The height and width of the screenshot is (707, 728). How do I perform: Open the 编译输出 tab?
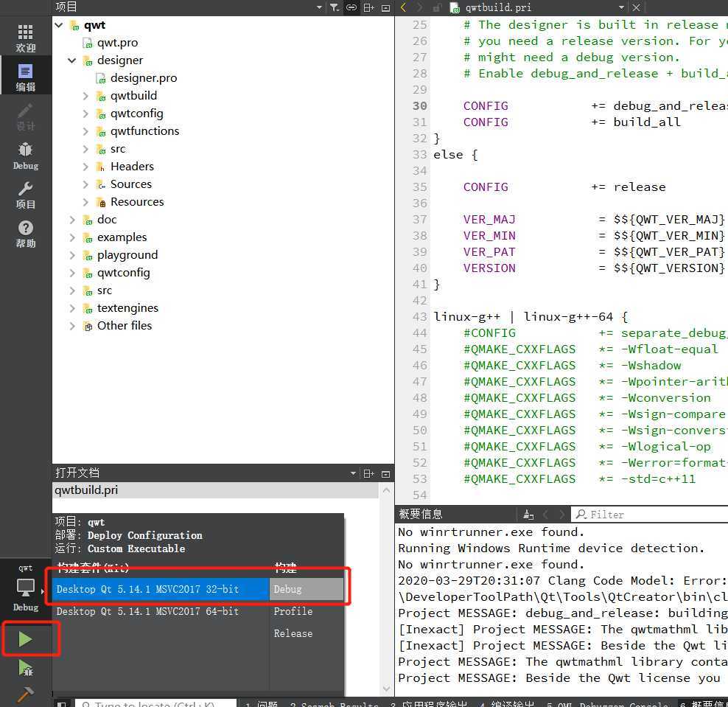pos(508,704)
